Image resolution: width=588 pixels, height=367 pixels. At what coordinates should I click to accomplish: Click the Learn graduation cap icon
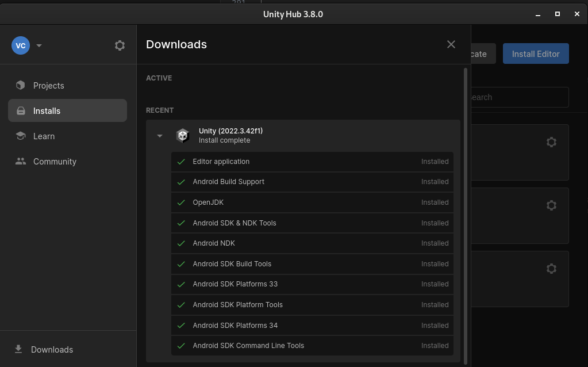point(21,136)
